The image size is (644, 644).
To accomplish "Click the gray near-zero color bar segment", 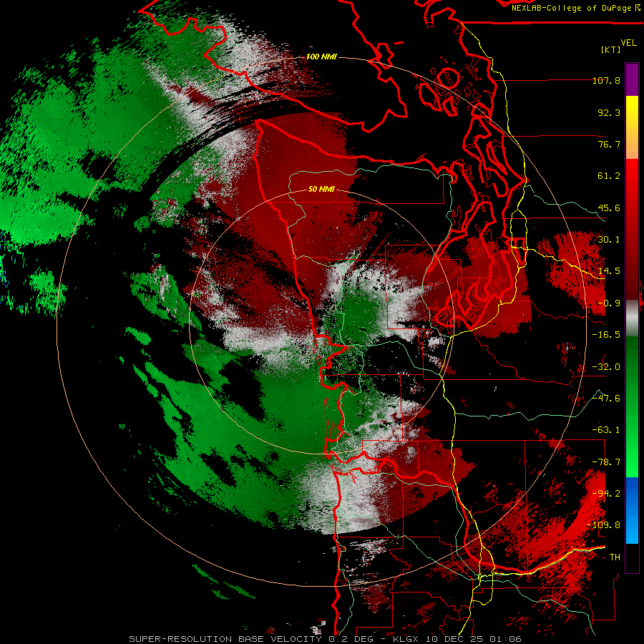I will point(632,318).
